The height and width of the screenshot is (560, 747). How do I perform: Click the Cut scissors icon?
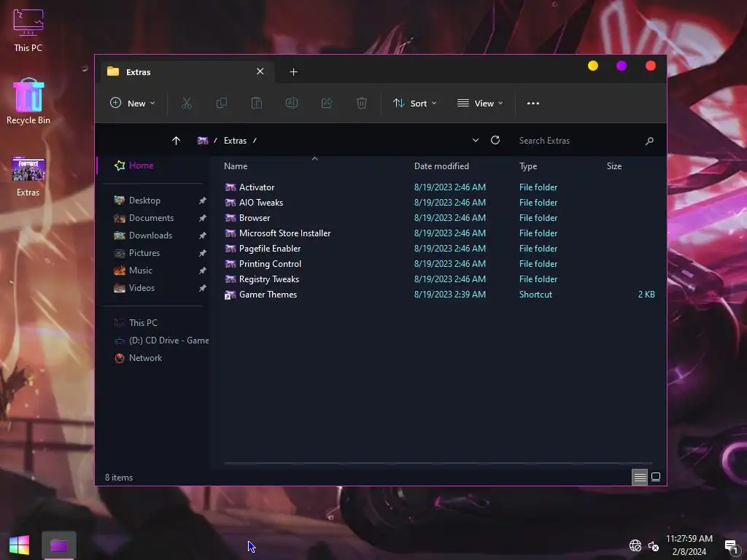point(186,103)
